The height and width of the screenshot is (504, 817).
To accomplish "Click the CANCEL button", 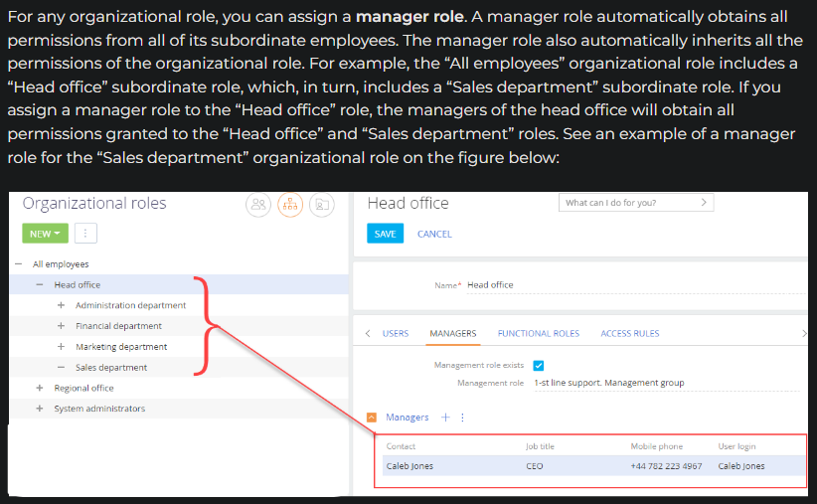I will click(434, 234).
